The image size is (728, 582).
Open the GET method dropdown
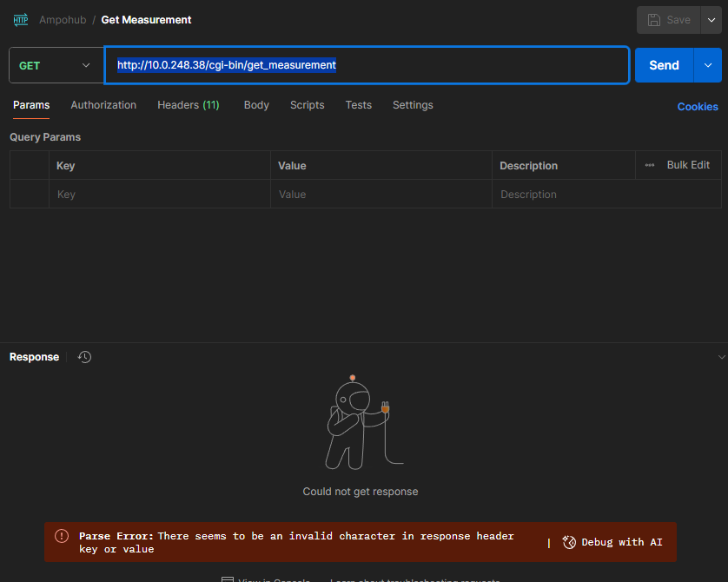[56, 65]
